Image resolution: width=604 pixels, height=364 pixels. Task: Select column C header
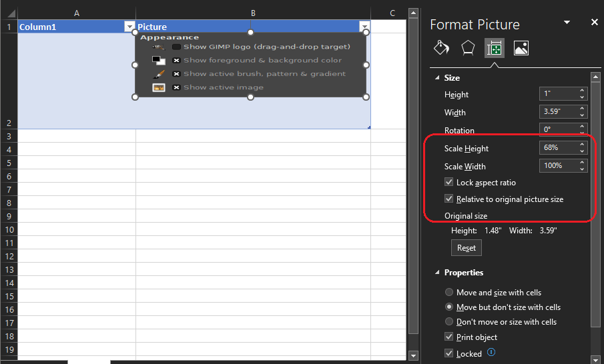click(x=392, y=13)
